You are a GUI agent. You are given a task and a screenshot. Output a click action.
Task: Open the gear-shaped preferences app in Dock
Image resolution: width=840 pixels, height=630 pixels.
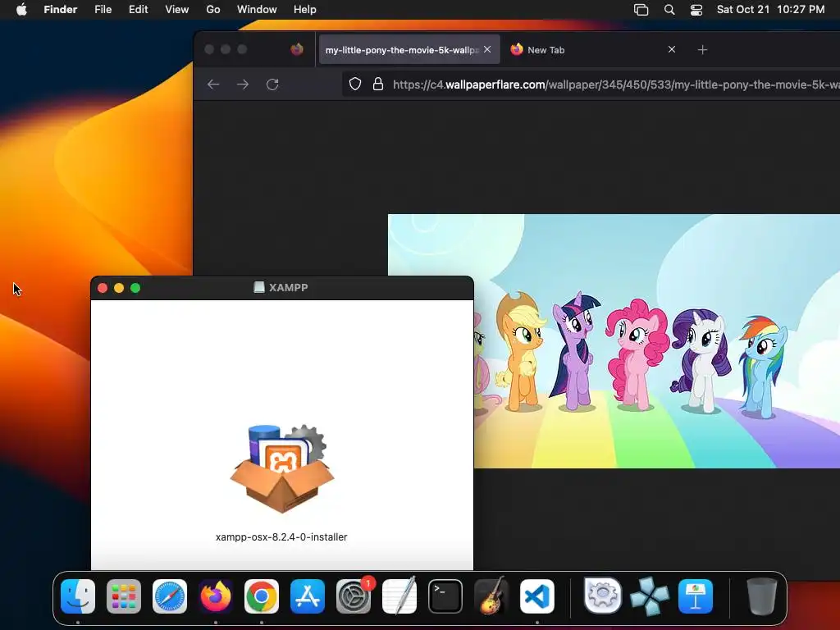pos(603,596)
